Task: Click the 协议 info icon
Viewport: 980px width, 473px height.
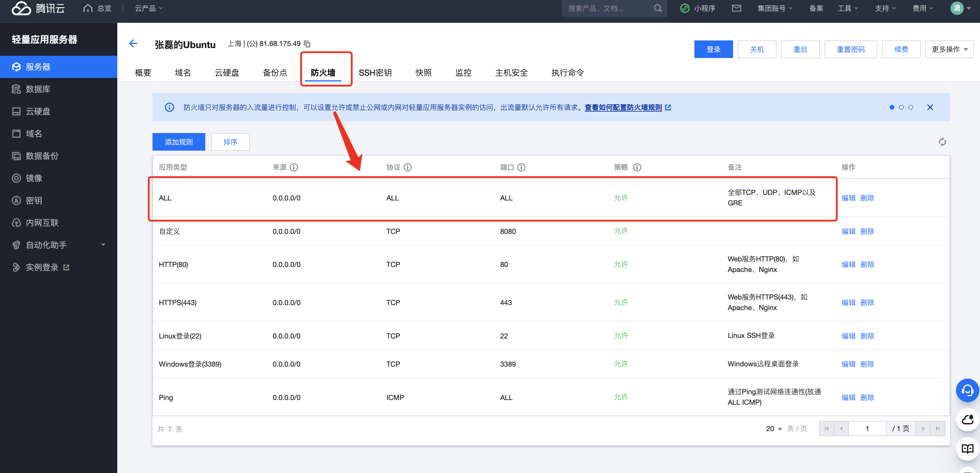Action: click(407, 167)
